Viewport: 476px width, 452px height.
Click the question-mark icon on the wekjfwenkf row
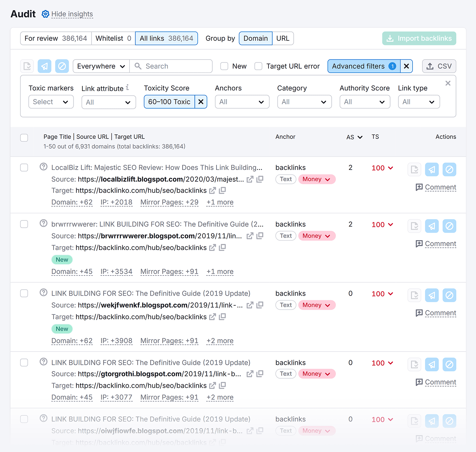click(43, 293)
